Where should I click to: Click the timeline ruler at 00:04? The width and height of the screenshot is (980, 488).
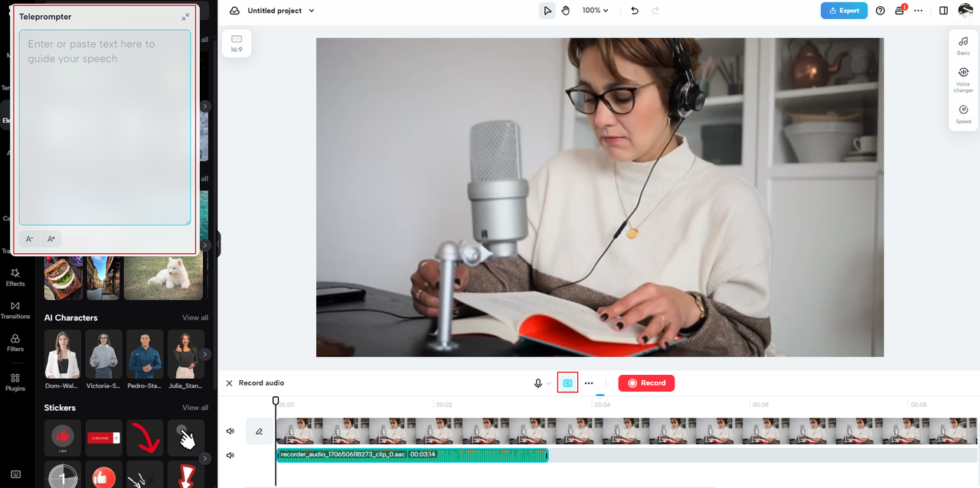(603, 405)
